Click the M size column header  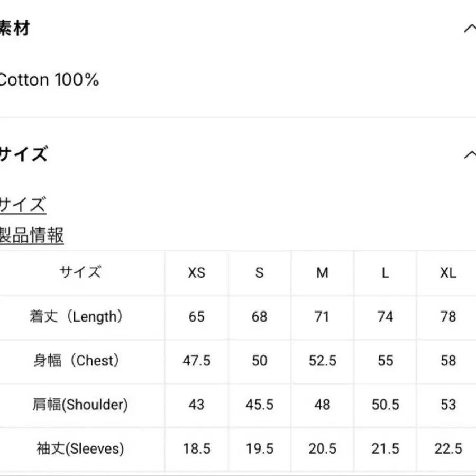322,273
